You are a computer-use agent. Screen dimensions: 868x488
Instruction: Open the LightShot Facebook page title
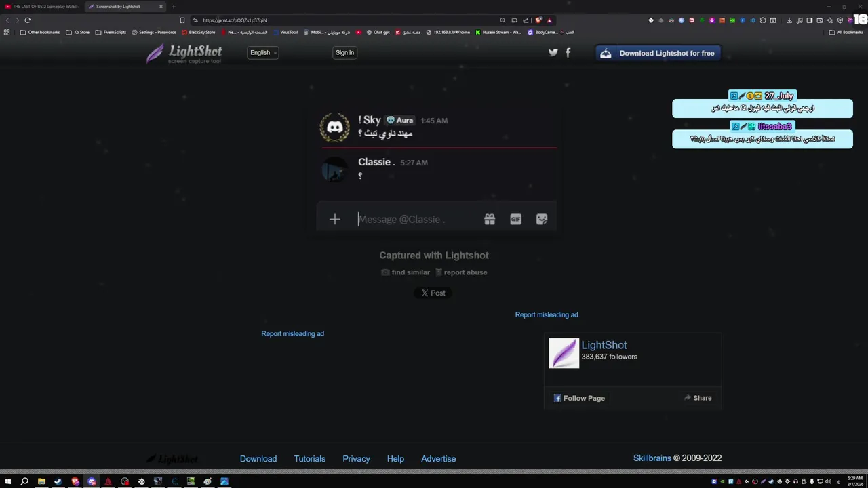pos(604,345)
